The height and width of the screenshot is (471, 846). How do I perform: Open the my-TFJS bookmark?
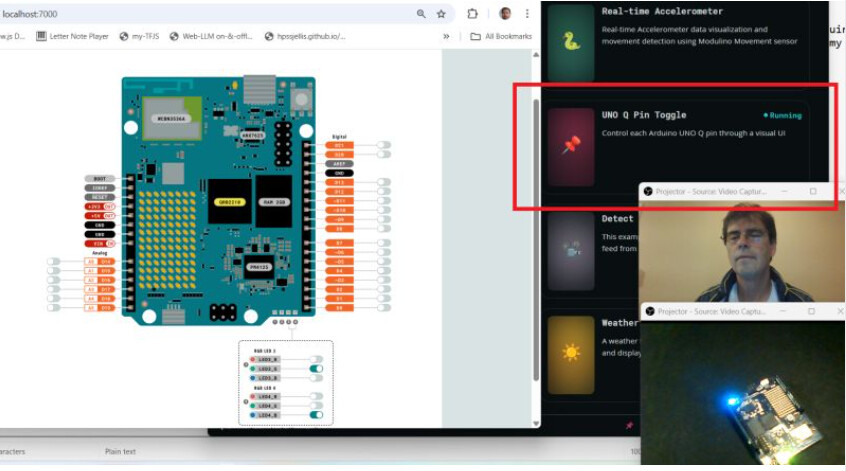[x=139, y=36]
